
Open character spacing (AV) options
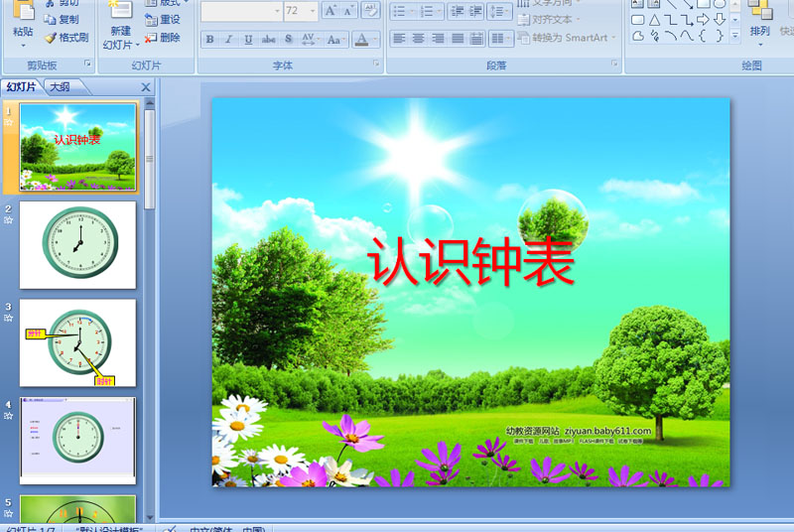[309, 39]
